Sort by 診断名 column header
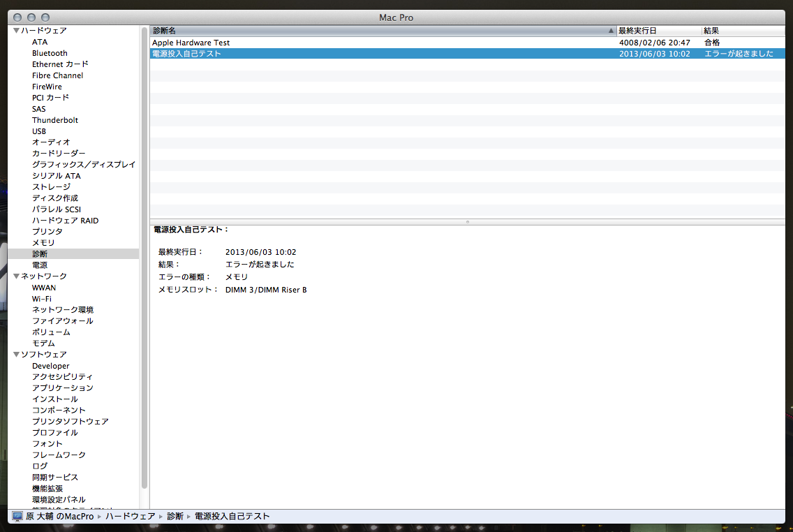793x532 pixels. tap(383, 31)
